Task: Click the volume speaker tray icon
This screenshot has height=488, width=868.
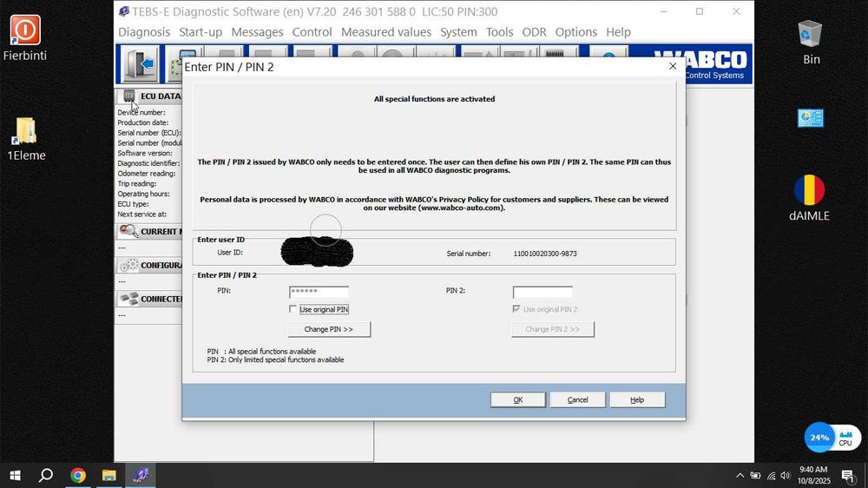Action: (x=785, y=476)
